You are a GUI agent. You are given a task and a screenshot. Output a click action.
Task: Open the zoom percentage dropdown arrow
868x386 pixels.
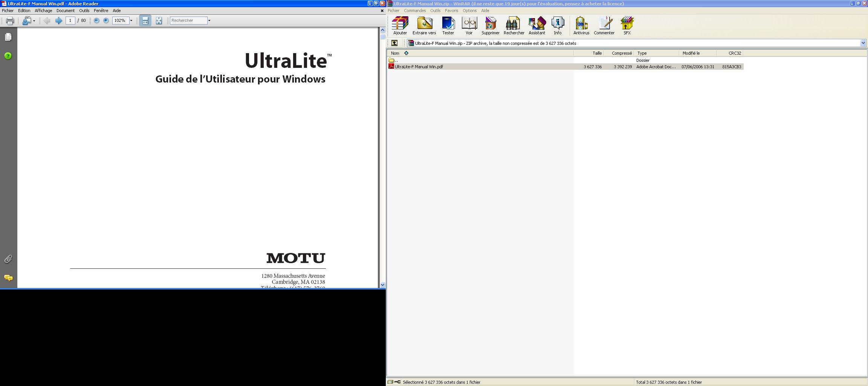131,21
